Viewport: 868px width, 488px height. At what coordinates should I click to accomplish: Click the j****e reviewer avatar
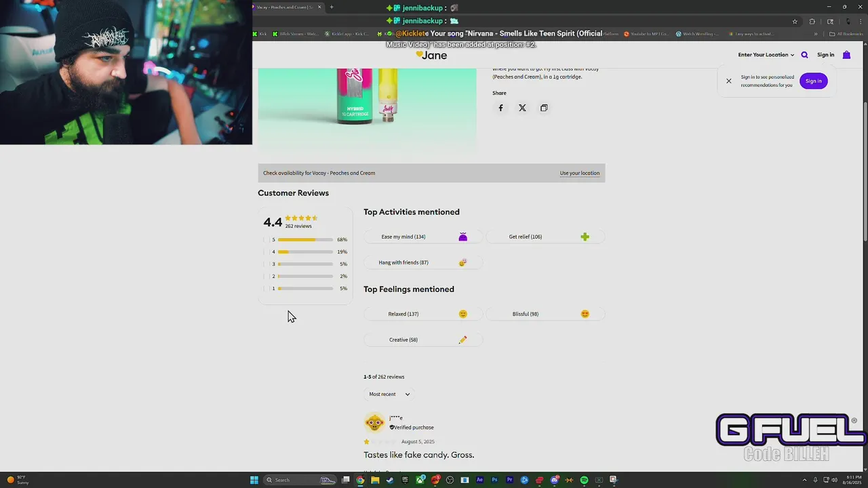click(374, 423)
